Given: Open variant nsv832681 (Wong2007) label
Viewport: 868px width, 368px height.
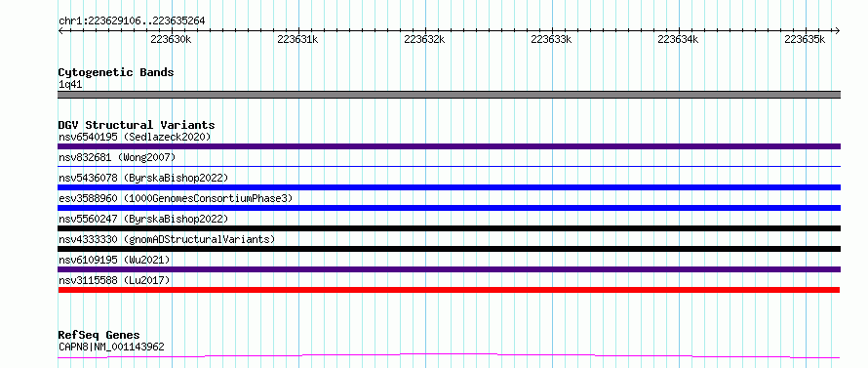Looking at the screenshot, I should pos(117,157).
